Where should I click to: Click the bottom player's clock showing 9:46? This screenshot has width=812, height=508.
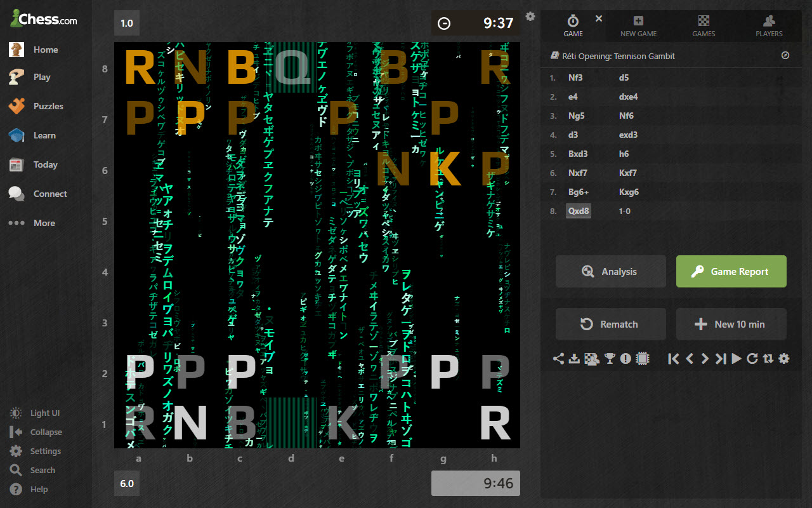coord(476,483)
